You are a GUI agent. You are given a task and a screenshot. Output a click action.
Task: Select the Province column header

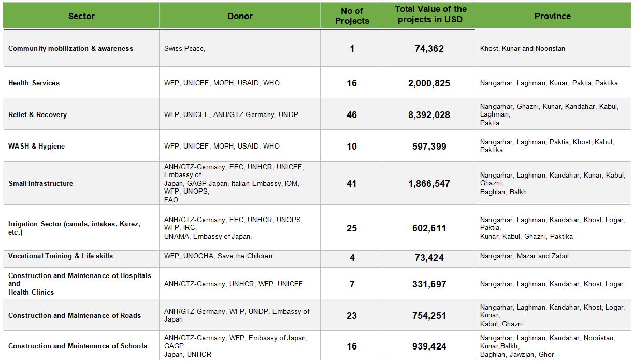553,16
